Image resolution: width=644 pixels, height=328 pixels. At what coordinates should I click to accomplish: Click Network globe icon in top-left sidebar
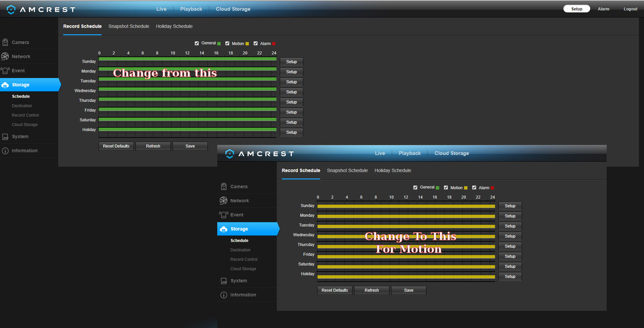pyautogui.click(x=5, y=56)
